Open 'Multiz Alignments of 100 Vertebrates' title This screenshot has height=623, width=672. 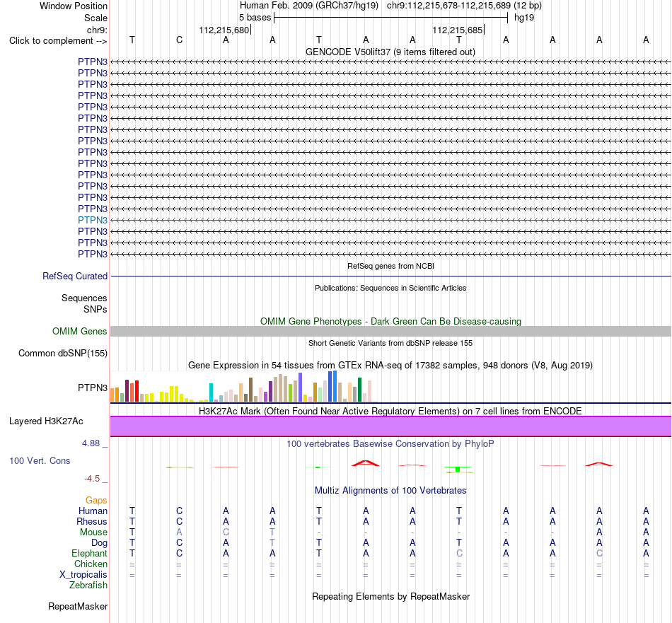point(390,490)
